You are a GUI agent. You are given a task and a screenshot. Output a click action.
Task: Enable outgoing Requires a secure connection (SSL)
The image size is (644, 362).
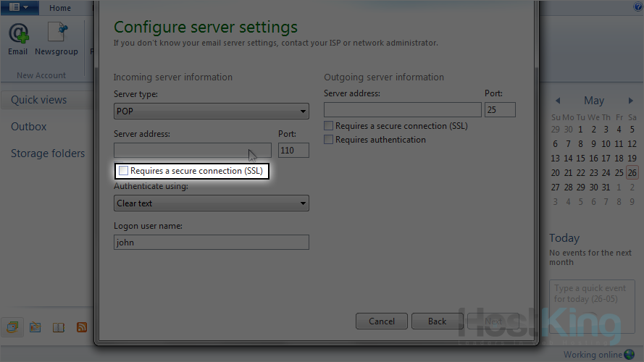point(329,126)
